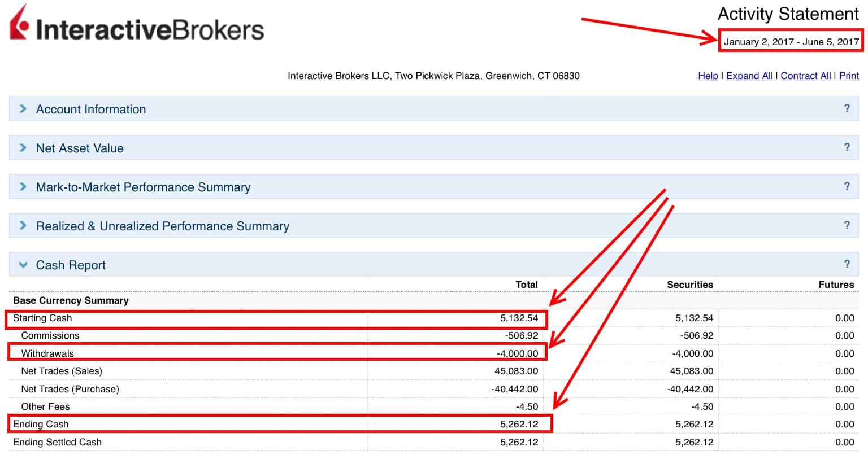Click question mark beside Net Asset Value
This screenshot has height=468, width=868.
[x=847, y=147]
